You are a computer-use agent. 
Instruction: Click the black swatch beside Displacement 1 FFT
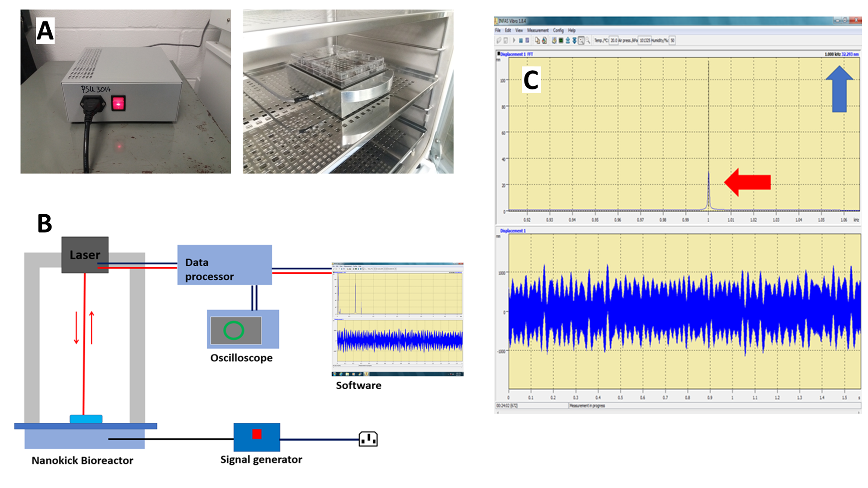pyautogui.click(x=498, y=54)
